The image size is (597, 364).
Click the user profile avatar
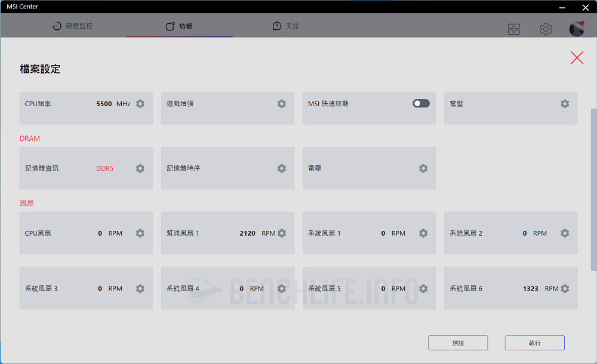point(577,29)
